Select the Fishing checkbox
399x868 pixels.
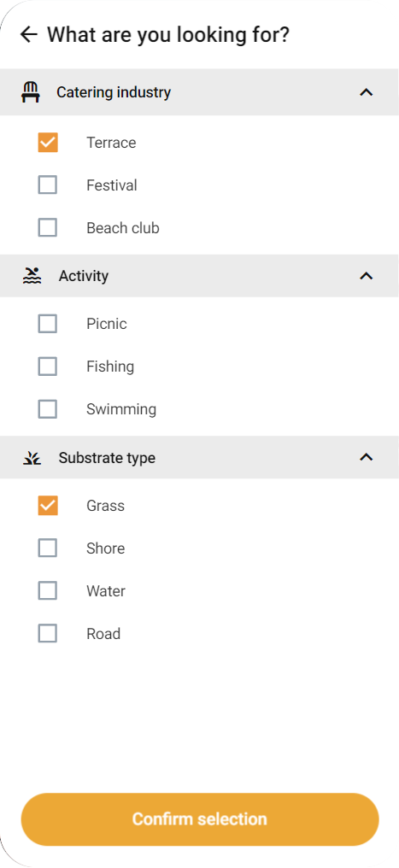tap(48, 366)
